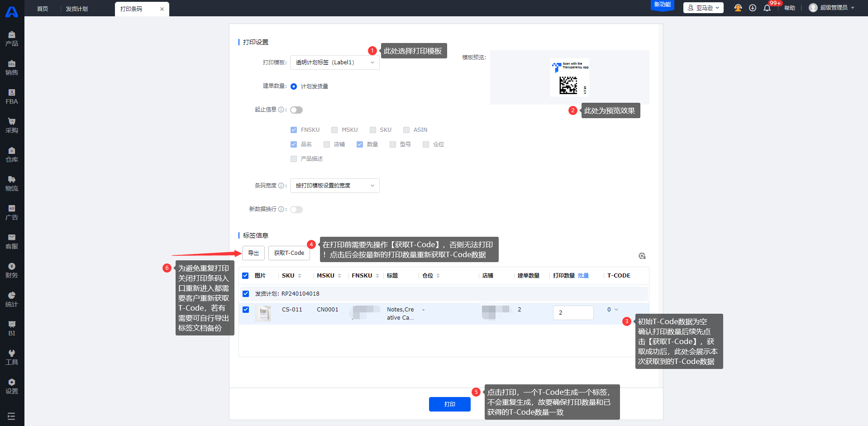The image size is (868, 426).
Task: Go to the 首页 home tab
Action: 43,9
